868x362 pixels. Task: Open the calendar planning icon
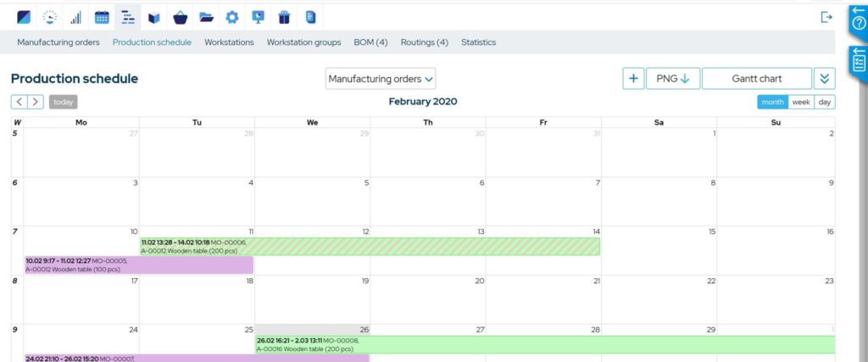pos(102,17)
